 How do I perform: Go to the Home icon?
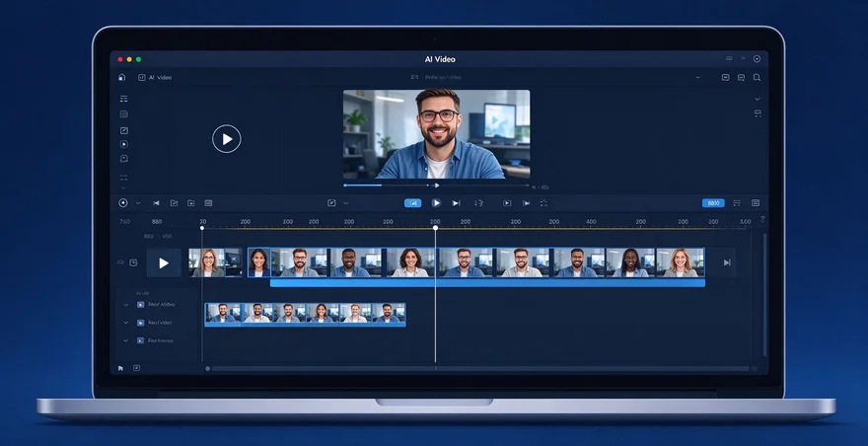(121, 78)
